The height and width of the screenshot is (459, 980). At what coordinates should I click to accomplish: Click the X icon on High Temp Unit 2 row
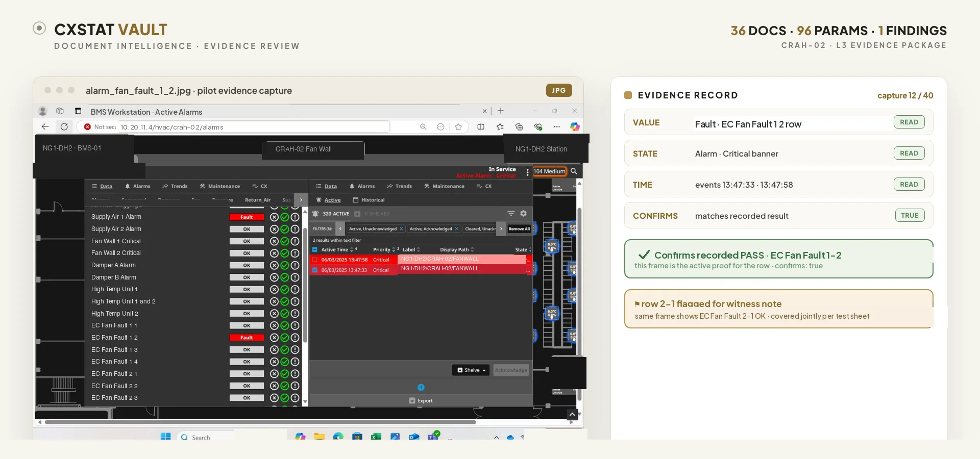click(274, 314)
